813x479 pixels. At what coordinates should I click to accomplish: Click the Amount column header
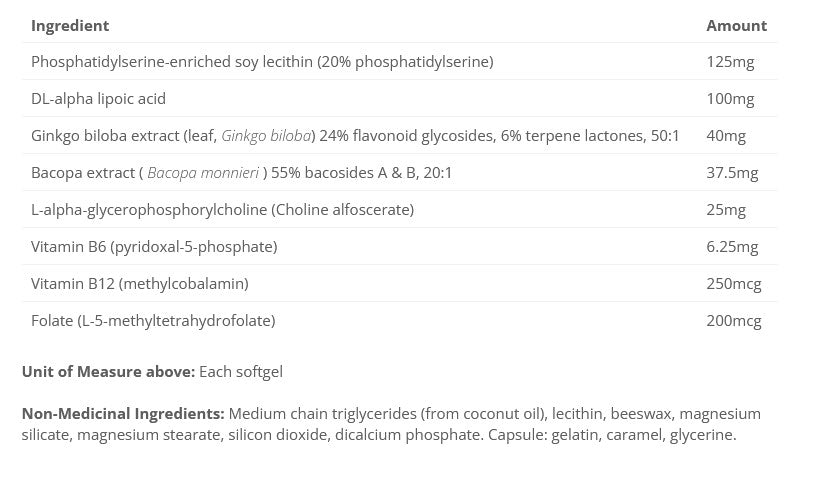(736, 25)
